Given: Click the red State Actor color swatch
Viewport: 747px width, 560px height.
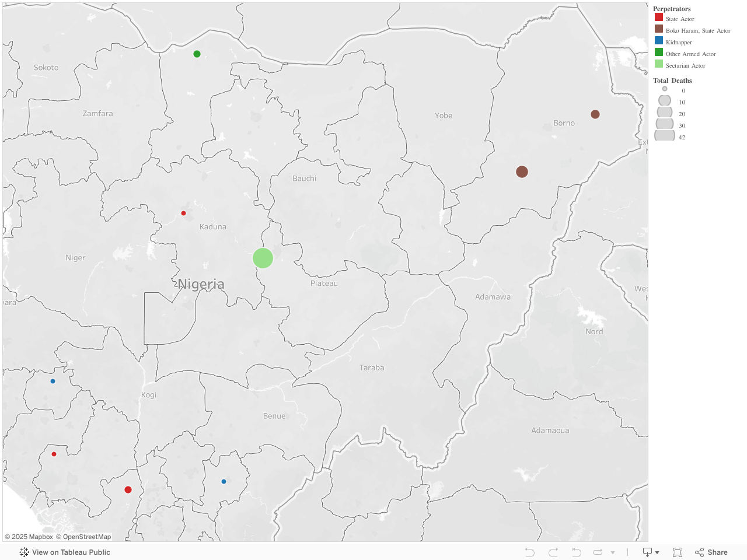Looking at the screenshot, I should pyautogui.click(x=659, y=17).
